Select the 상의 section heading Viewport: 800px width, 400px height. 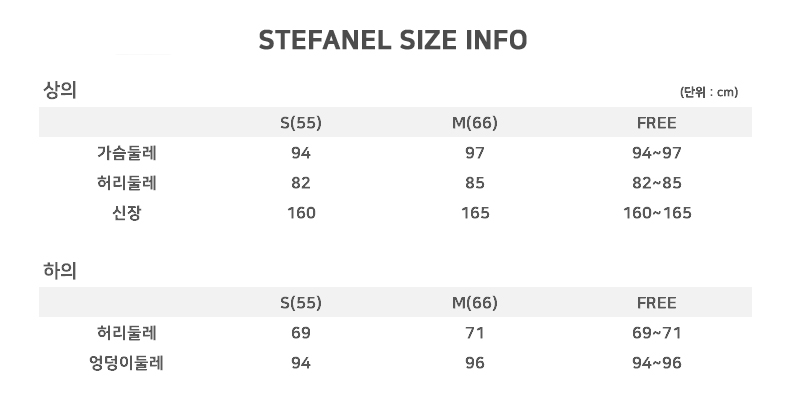(x=60, y=90)
